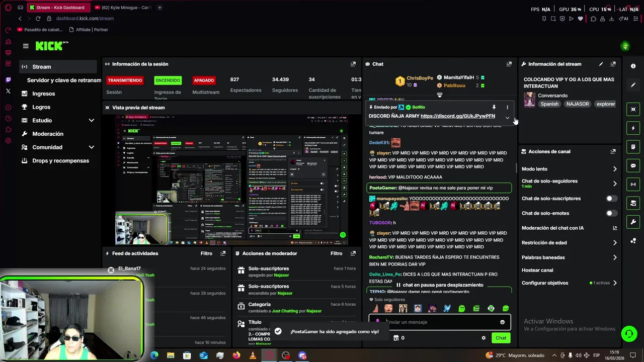Expand the Estudio sidebar section
Image resolution: width=644 pixels, height=362 pixels.
pyautogui.click(x=92, y=121)
